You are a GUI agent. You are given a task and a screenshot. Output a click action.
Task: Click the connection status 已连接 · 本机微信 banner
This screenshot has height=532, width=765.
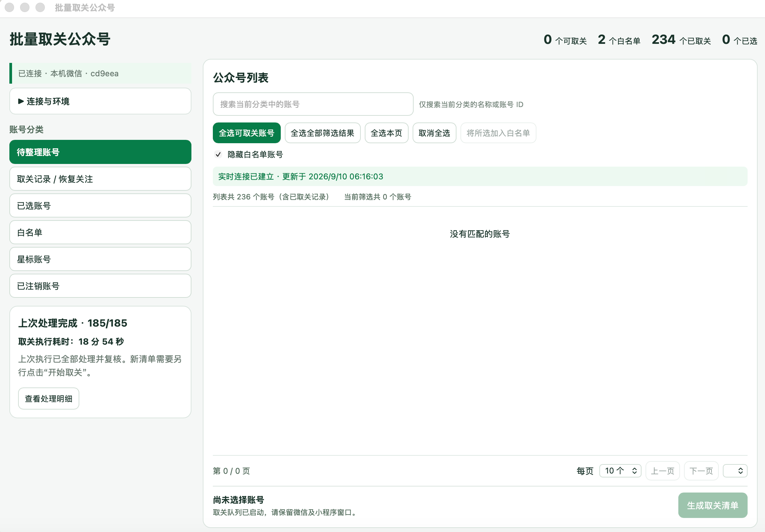(x=100, y=73)
